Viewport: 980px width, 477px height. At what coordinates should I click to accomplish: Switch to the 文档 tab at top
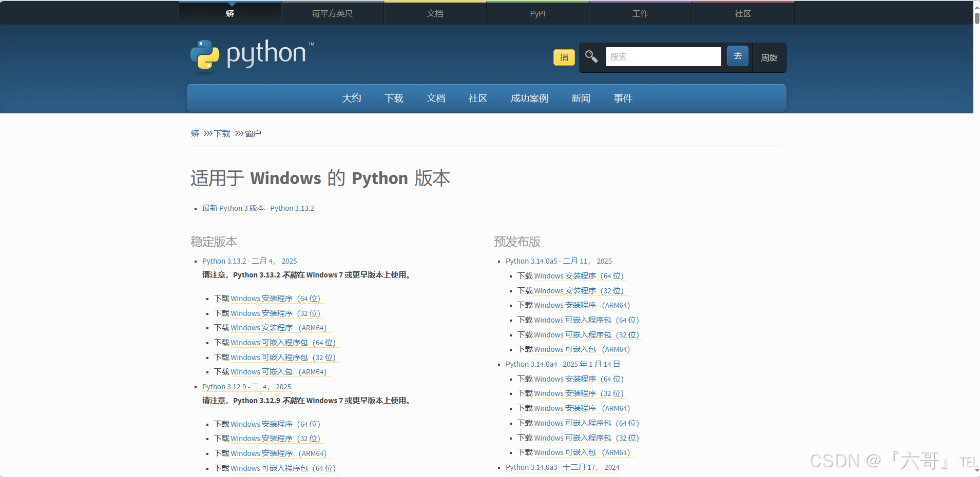pyautogui.click(x=434, y=13)
